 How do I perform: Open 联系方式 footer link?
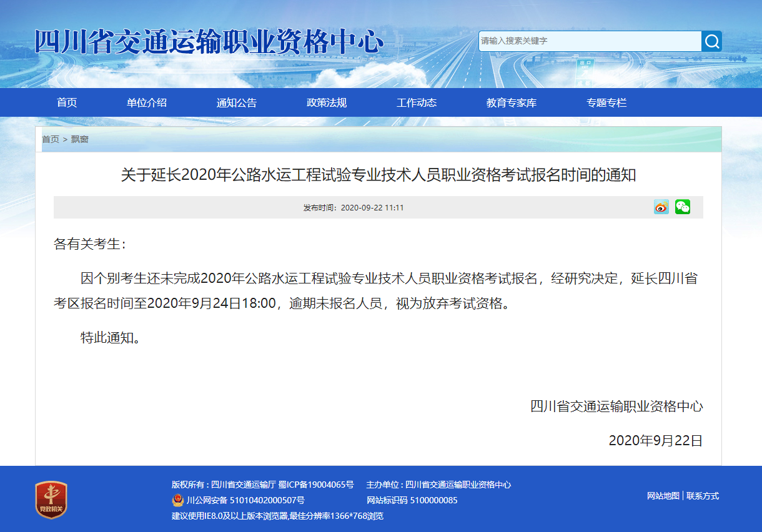click(703, 496)
